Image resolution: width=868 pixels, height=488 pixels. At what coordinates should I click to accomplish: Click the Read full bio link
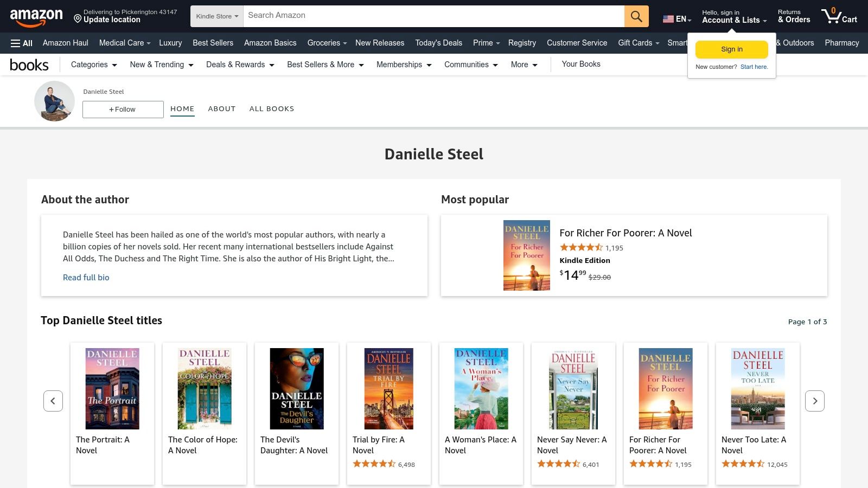click(86, 278)
